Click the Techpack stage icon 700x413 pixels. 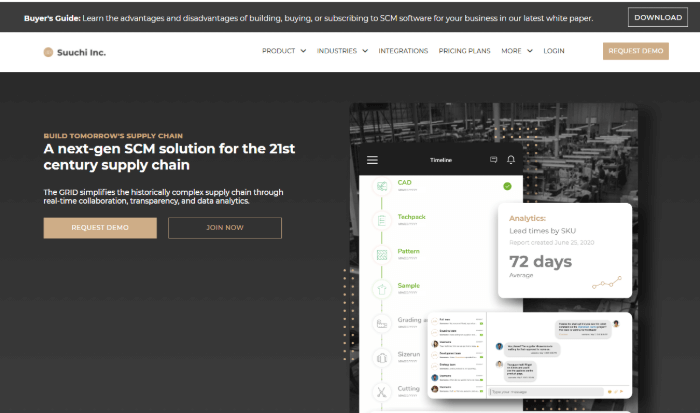[x=382, y=220]
